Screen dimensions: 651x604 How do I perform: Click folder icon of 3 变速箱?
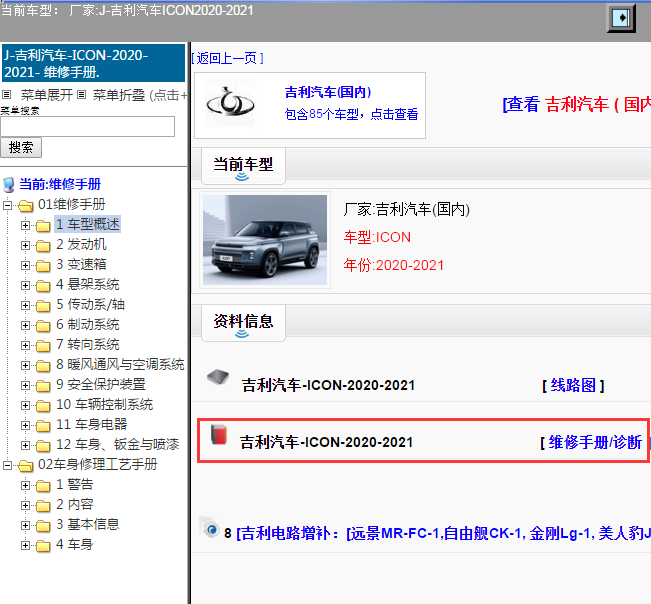[43, 265]
